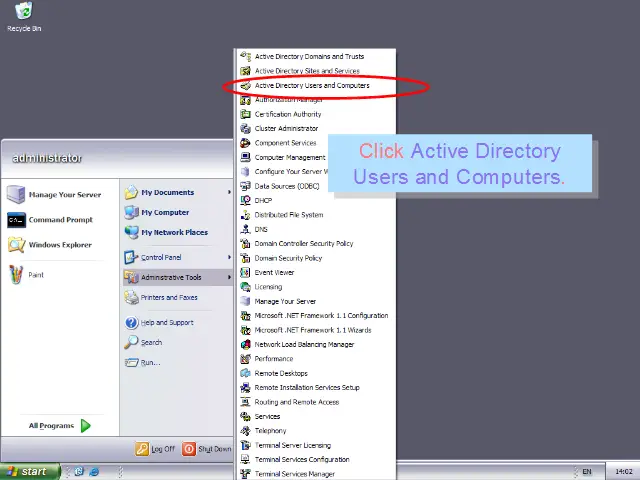
Task: Click the Event Viewer icon
Action: (245, 272)
